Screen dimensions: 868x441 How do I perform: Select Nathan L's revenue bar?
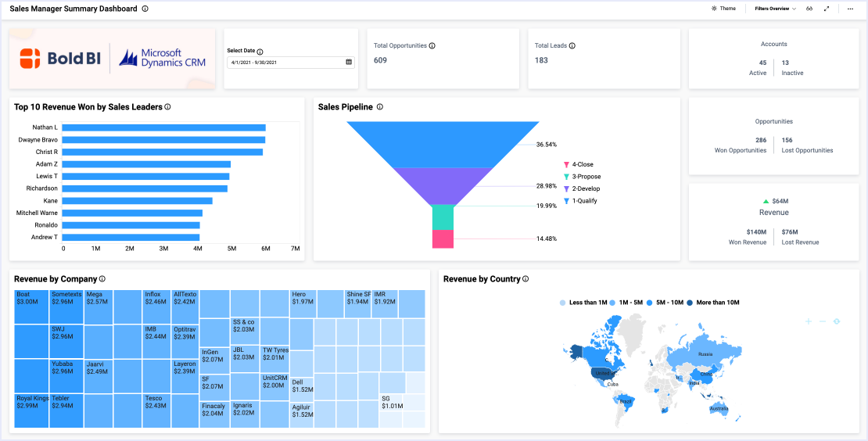coord(164,127)
